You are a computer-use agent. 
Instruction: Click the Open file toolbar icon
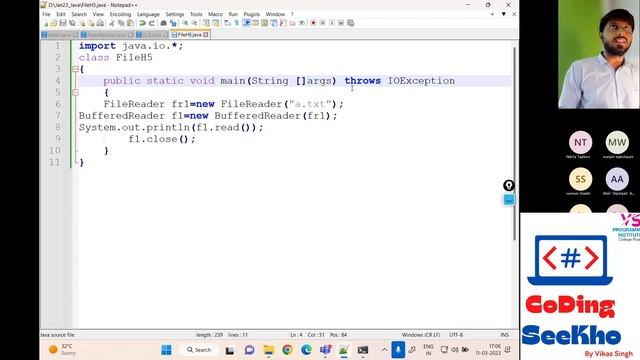[x=53, y=23]
